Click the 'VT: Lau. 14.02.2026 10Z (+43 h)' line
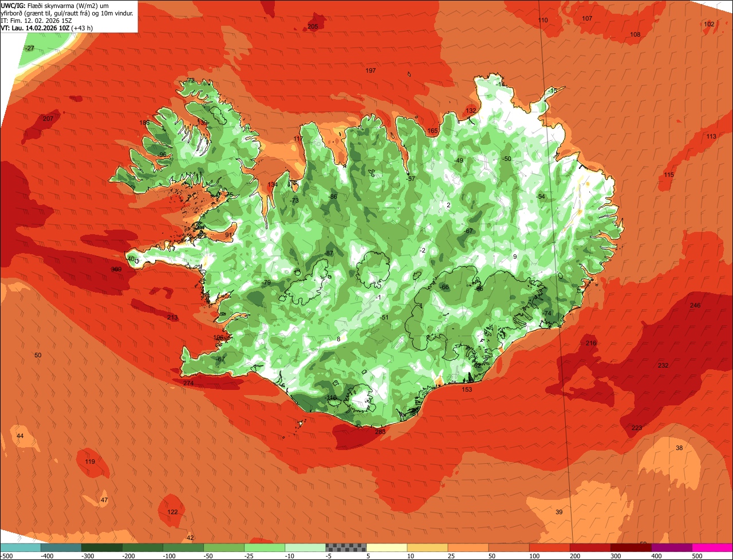Viewport: 733px width, 560px height. (x=47, y=27)
